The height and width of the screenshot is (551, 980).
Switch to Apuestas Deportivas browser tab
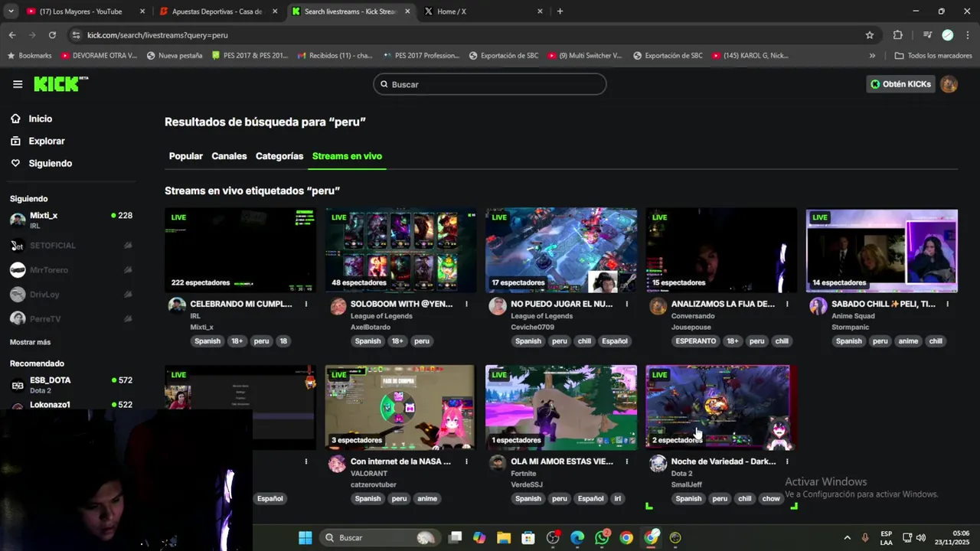coord(217,11)
